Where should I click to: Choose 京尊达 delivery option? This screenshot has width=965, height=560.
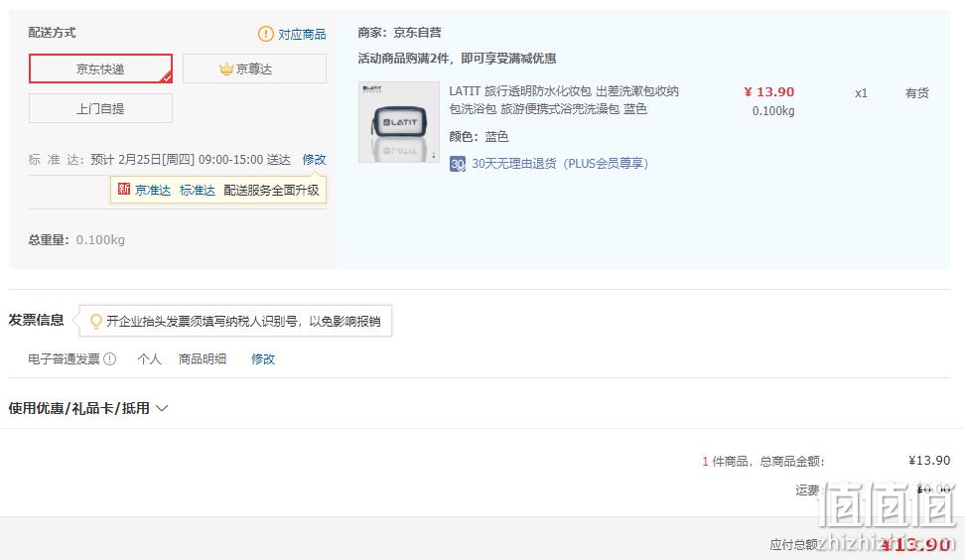(254, 69)
